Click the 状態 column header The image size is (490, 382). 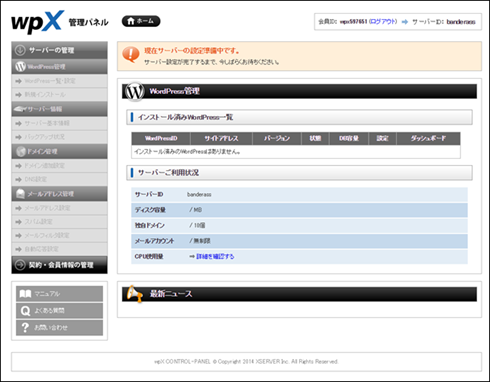coord(315,138)
